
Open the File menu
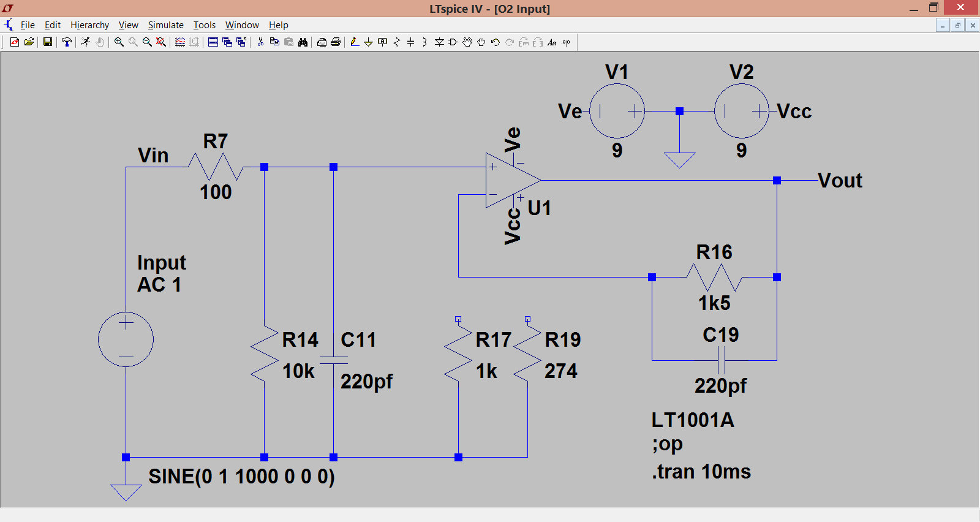click(x=28, y=25)
